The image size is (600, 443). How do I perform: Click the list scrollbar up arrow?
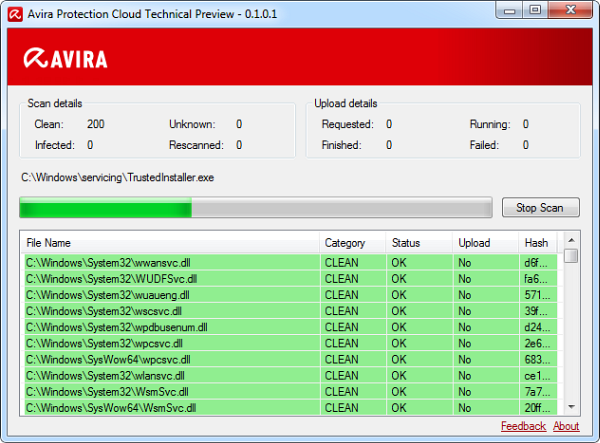[572, 240]
